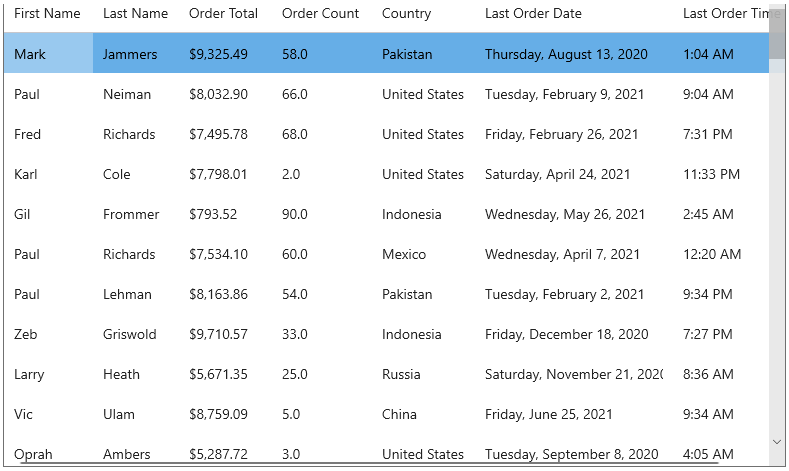Screen dimensions: 789x471
Task: Click Fred Richards' country United States
Action: pos(422,134)
